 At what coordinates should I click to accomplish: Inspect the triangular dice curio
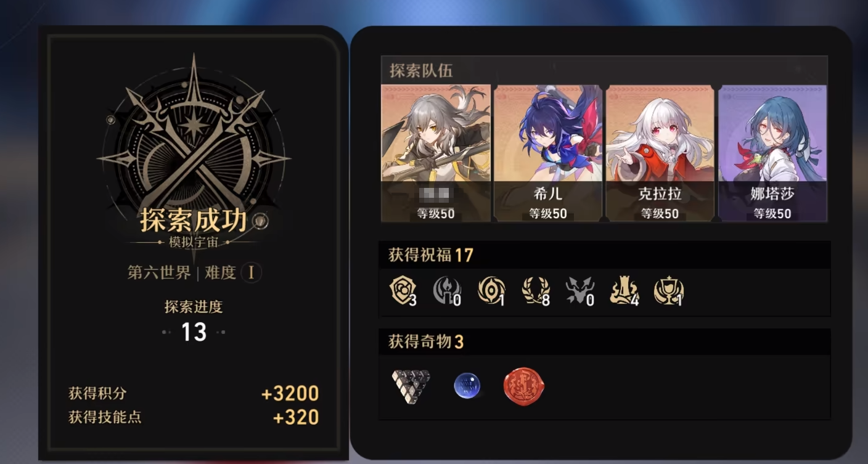(411, 386)
